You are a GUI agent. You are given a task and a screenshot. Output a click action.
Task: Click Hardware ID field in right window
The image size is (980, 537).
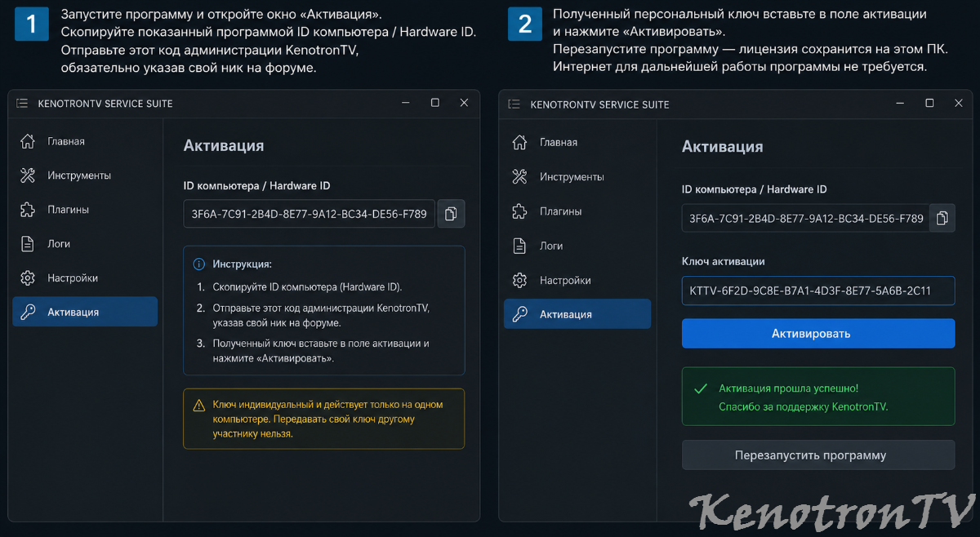coord(806,218)
